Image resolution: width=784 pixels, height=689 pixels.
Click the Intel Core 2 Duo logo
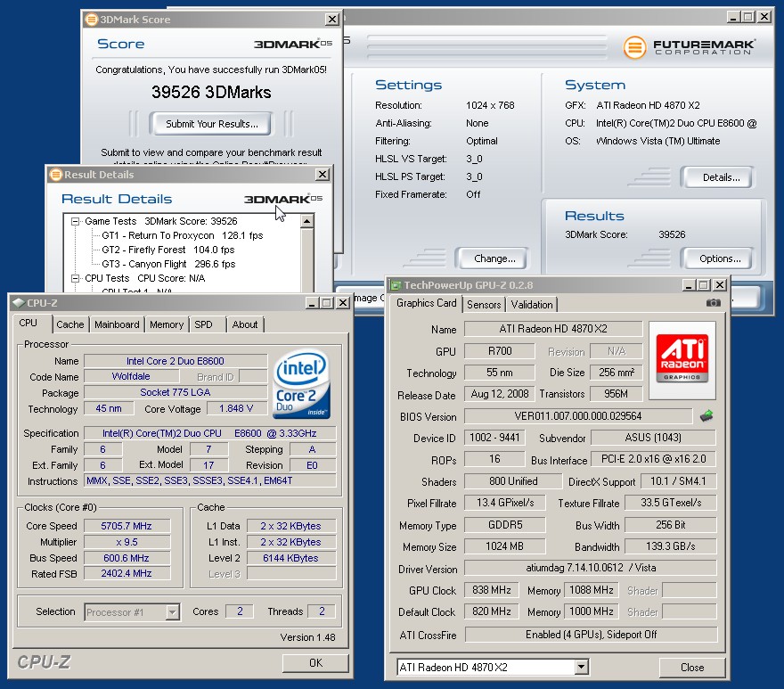coord(301,384)
